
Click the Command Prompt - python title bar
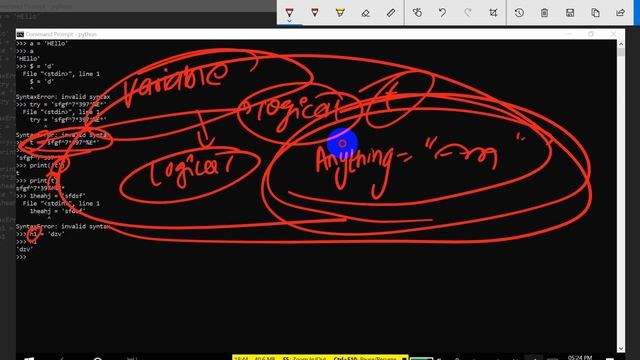point(320,34)
